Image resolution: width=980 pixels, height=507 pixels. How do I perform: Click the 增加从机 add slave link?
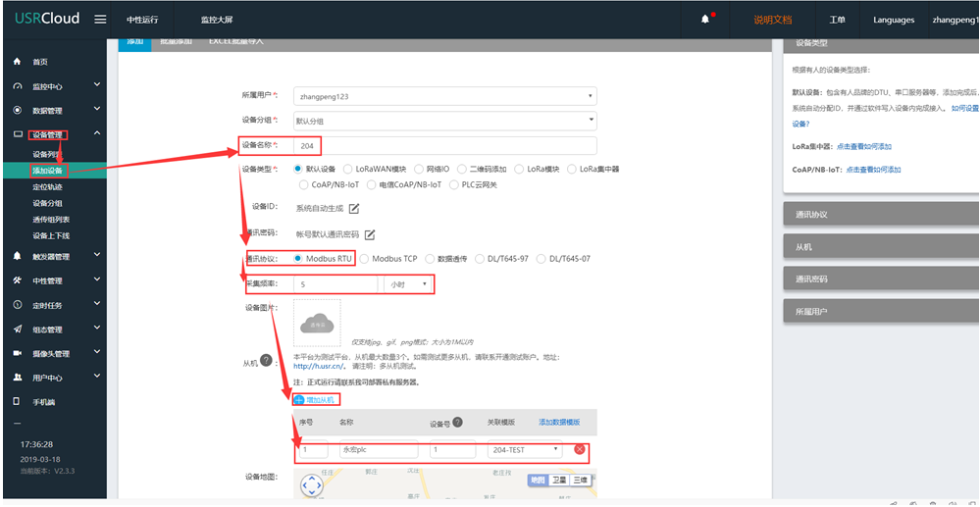point(315,400)
